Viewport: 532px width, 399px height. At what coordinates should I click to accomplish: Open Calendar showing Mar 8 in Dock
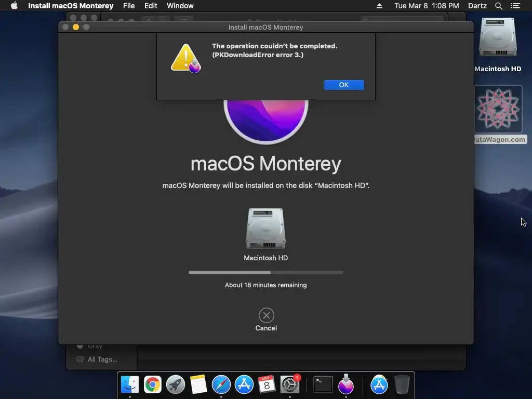(x=267, y=384)
